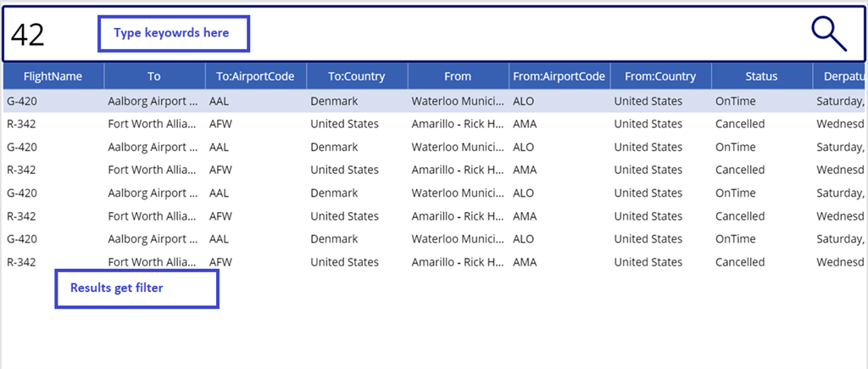Click the From:Country column header
This screenshot has height=369, width=868.
661,76
